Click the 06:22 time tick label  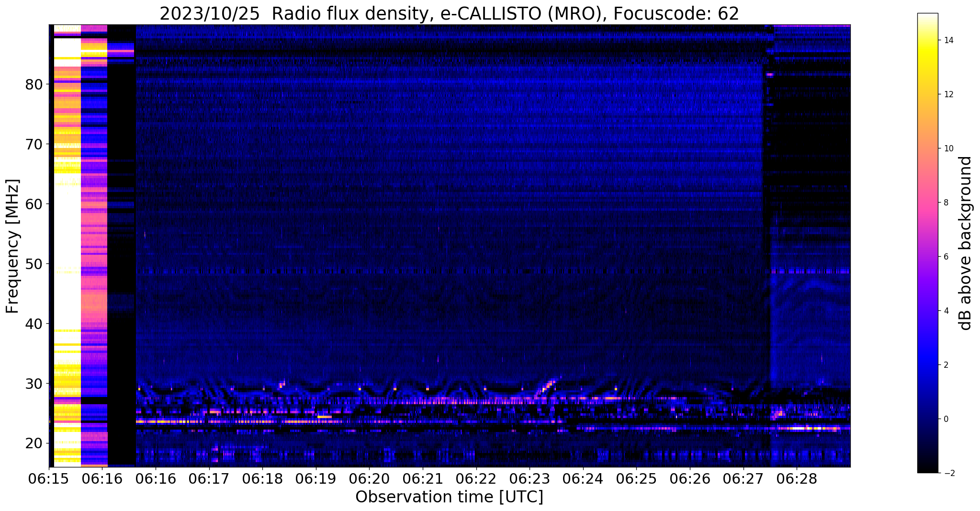point(476,478)
